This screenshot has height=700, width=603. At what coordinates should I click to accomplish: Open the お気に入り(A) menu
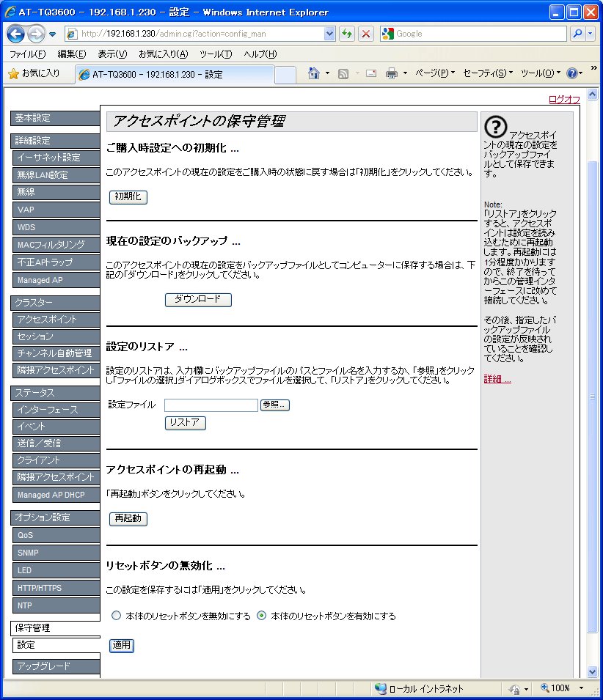(163, 54)
